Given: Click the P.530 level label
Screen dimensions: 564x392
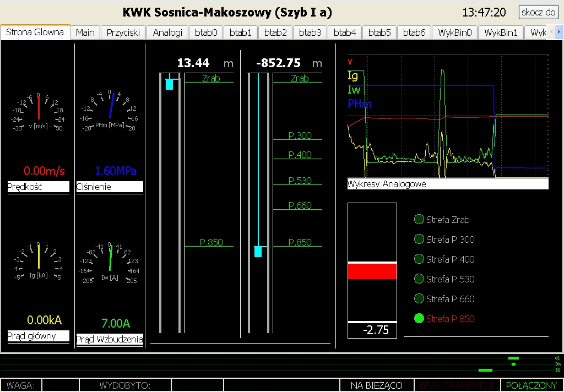Looking at the screenshot, I should (x=300, y=181).
